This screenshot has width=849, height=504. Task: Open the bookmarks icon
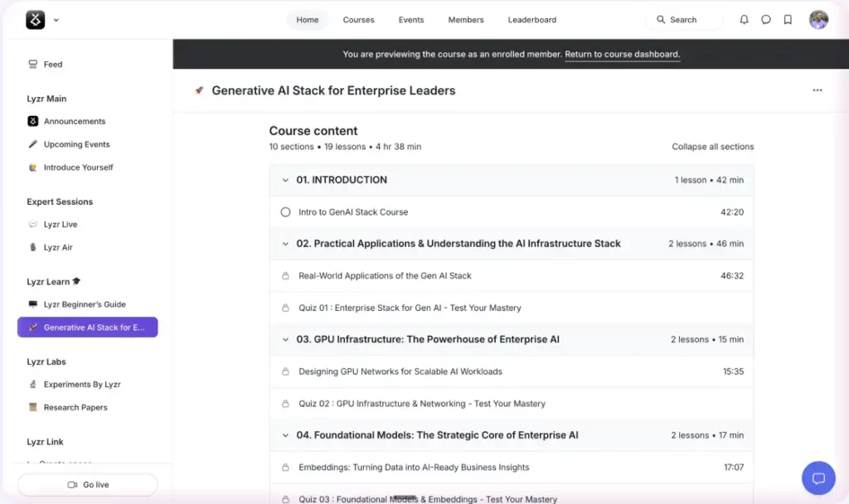tap(788, 20)
